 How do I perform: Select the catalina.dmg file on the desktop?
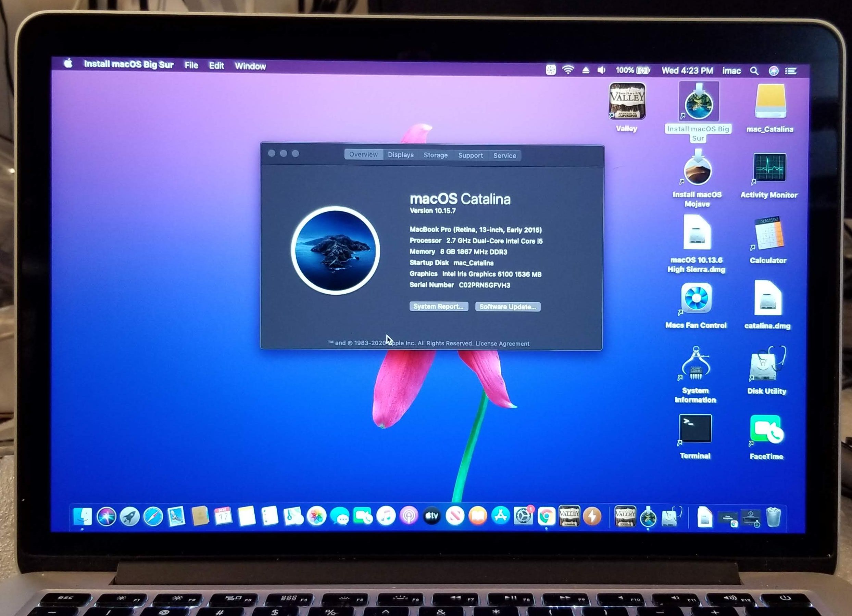click(767, 299)
